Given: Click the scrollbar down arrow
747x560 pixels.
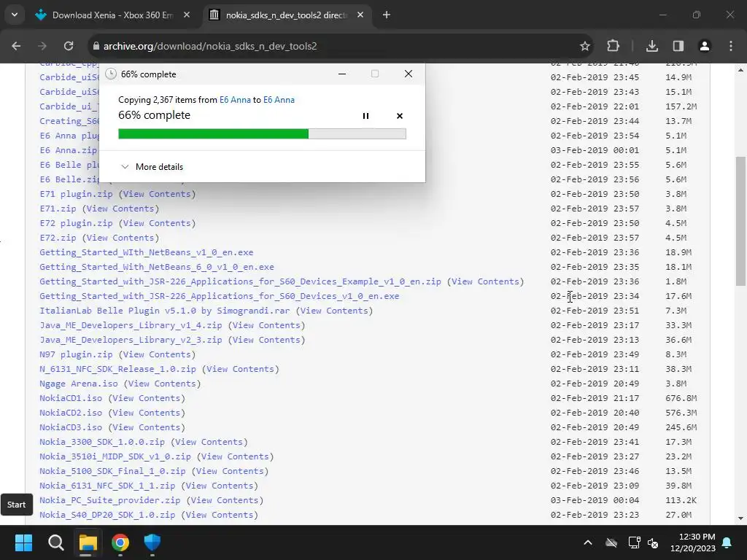Looking at the screenshot, I should coord(740,518).
